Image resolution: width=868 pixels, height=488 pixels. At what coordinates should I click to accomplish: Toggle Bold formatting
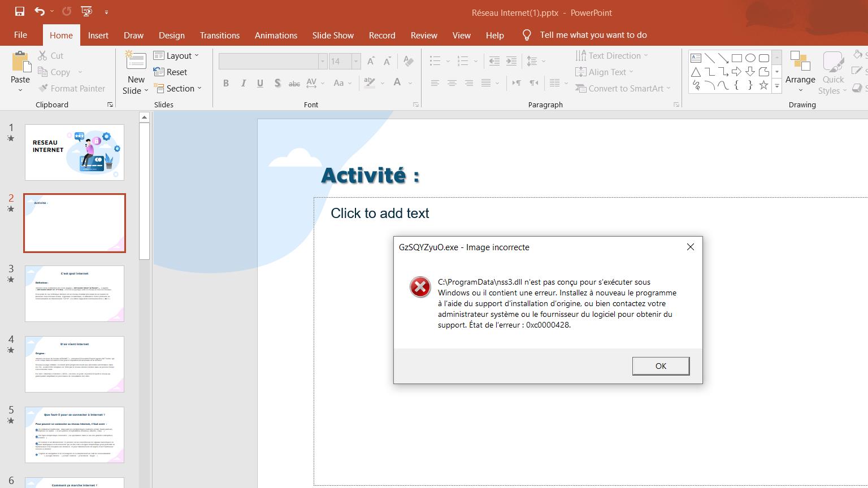point(226,83)
